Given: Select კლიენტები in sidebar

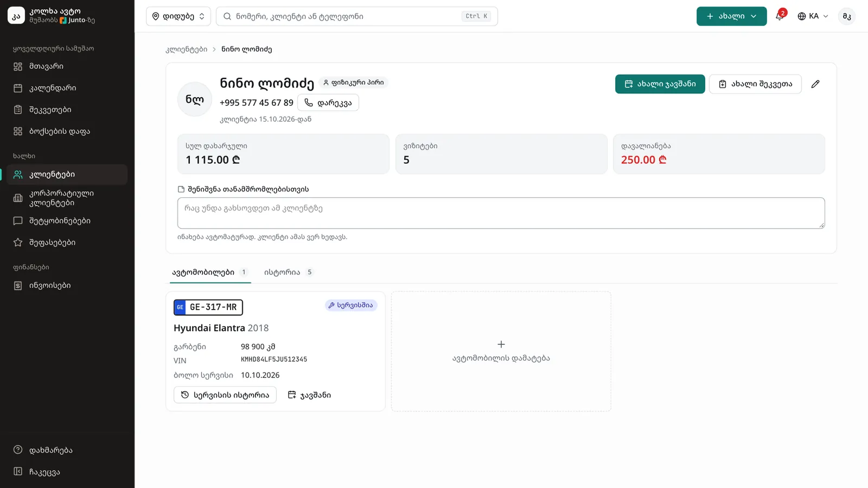Looking at the screenshot, I should click(67, 175).
